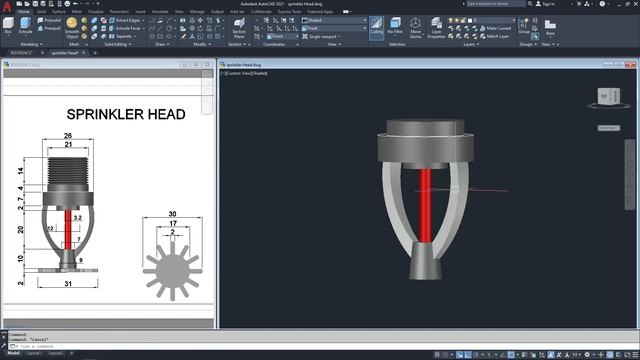Open the Layer Properties manager
This screenshot has height=360, width=640.
[436, 28]
